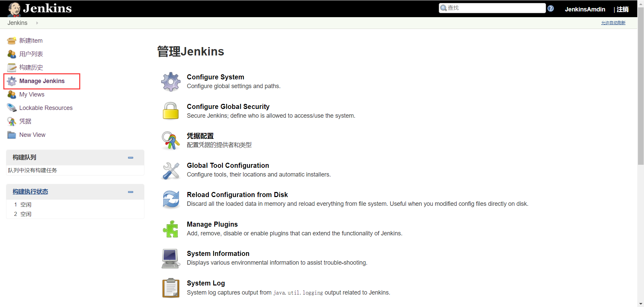Click the System Information computer icon
This screenshot has height=307, width=644.
pyautogui.click(x=171, y=258)
